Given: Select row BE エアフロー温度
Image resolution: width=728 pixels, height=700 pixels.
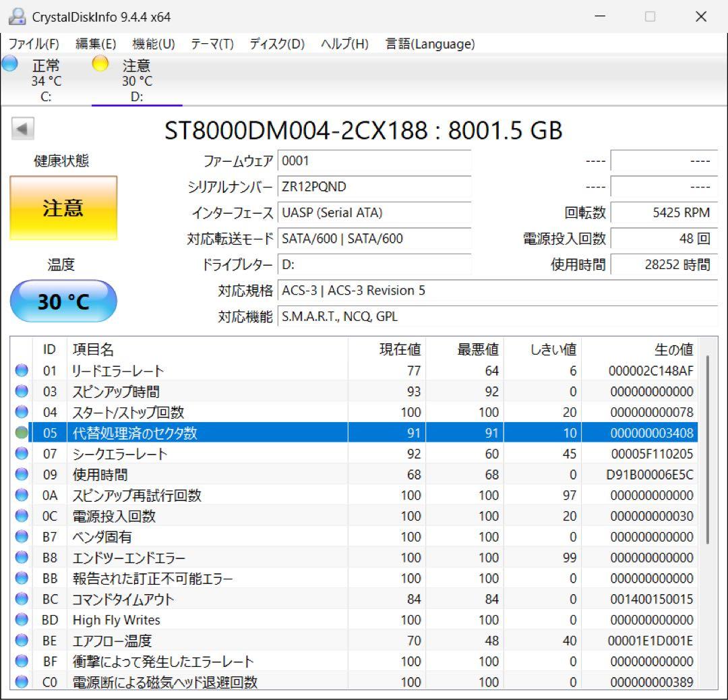Looking at the screenshot, I should click(x=355, y=641).
